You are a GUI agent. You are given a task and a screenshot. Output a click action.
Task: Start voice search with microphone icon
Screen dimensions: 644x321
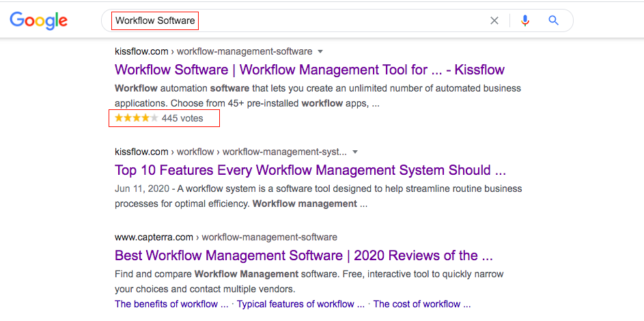click(x=524, y=20)
